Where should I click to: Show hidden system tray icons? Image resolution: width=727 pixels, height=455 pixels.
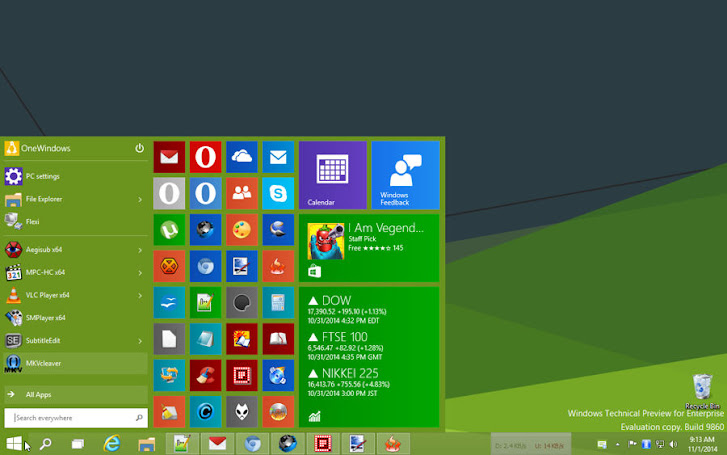point(618,444)
